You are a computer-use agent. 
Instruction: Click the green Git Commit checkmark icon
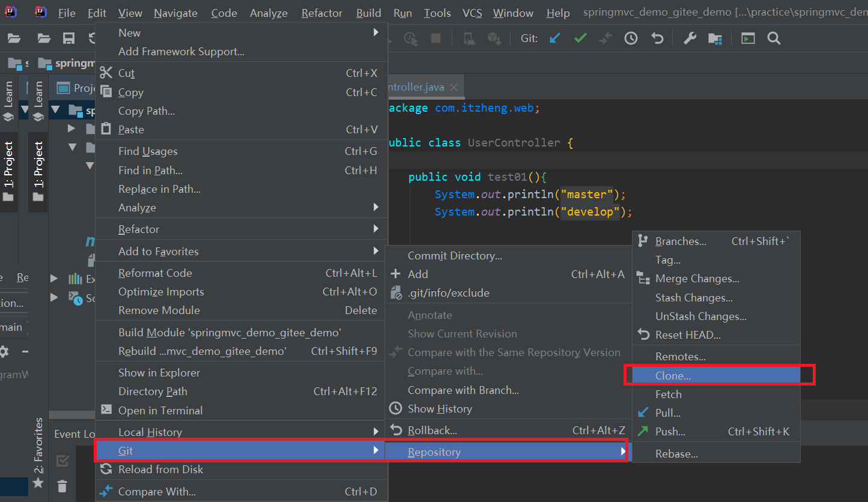580,38
